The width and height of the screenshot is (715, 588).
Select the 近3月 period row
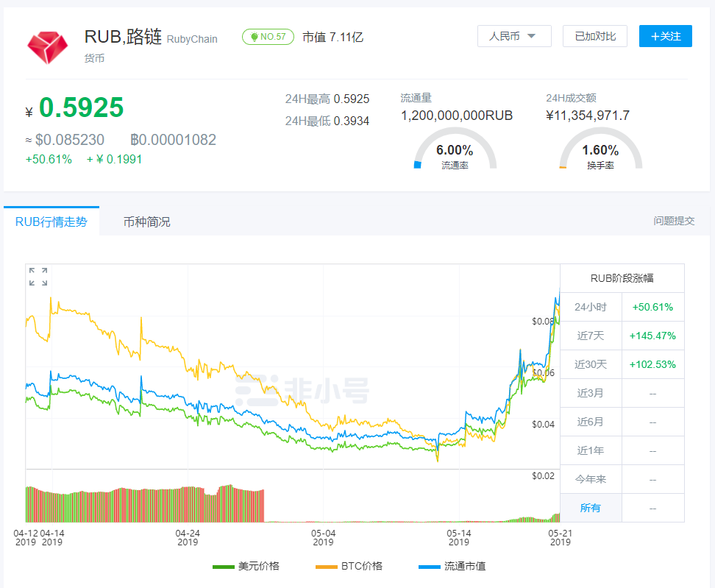click(622, 393)
